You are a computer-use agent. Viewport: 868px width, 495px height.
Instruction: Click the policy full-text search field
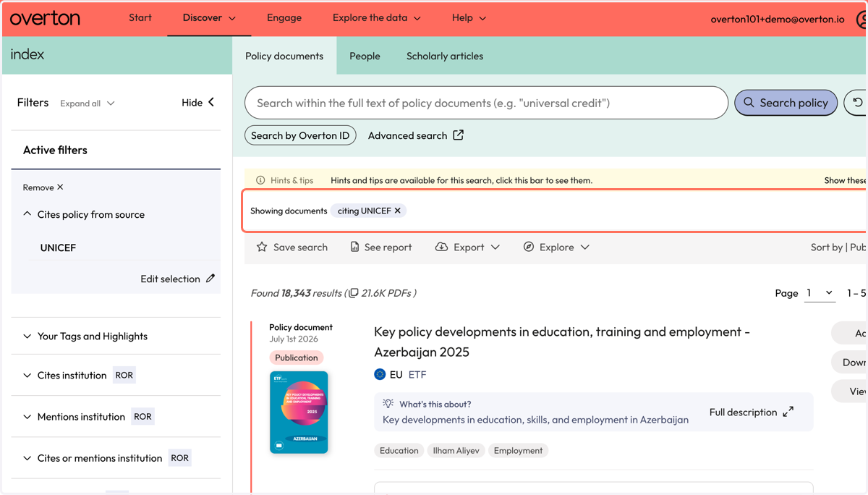pos(486,103)
